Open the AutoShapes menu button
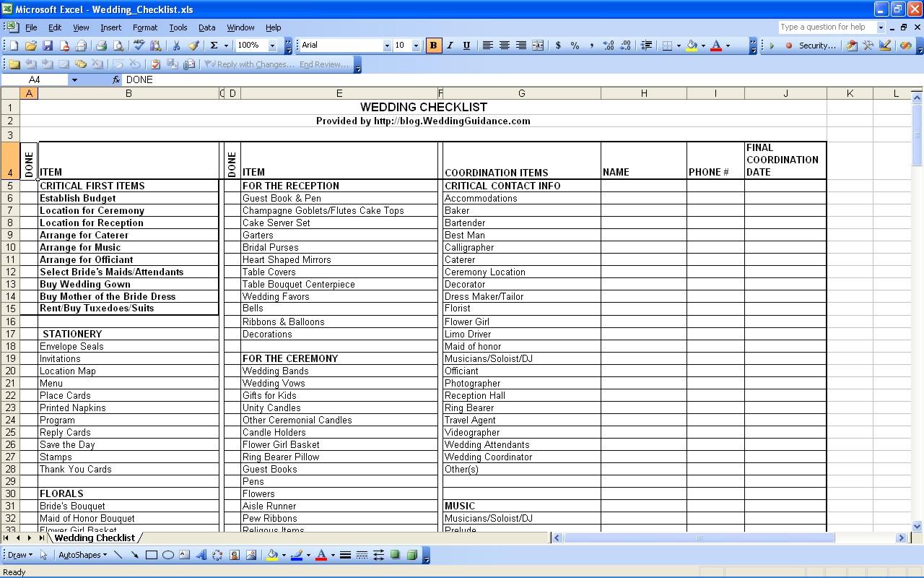This screenshot has width=924, height=578. click(x=82, y=556)
